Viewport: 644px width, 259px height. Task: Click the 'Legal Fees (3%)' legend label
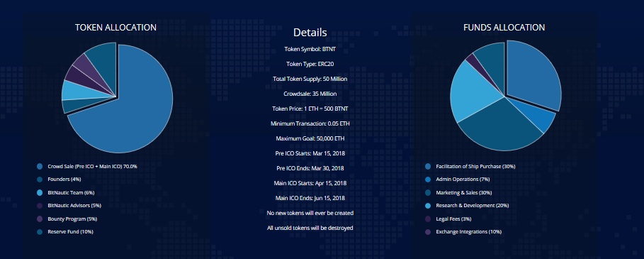pos(454,219)
